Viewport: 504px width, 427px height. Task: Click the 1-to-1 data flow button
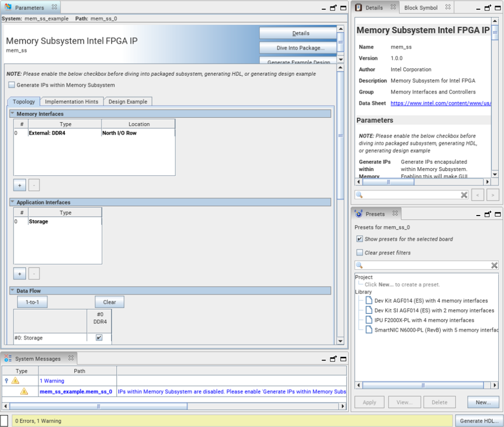pyautogui.click(x=32, y=302)
